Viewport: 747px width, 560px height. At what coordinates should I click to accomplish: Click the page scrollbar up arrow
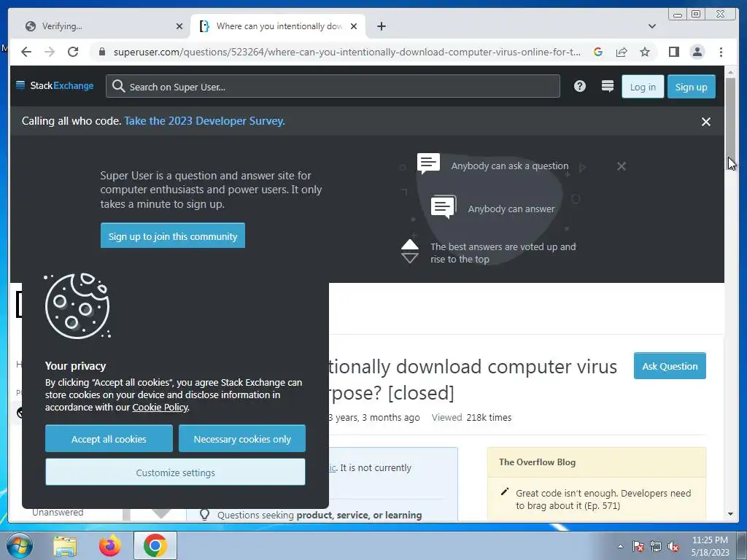(730, 73)
